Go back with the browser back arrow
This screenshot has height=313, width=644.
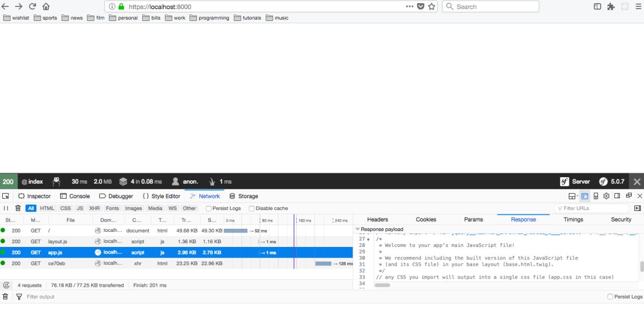point(5,6)
